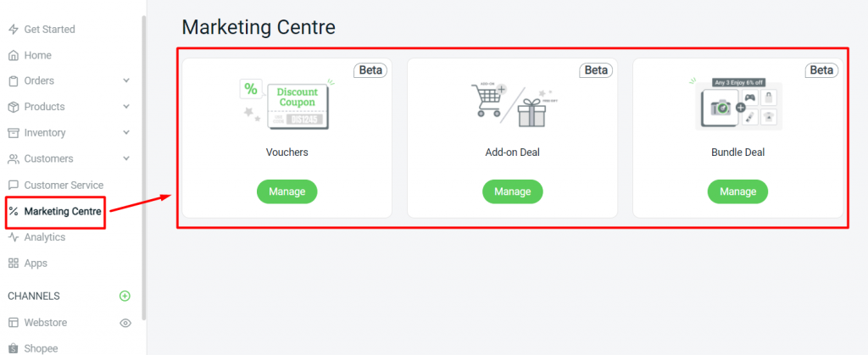Manage Vouchers with the green button
868x355 pixels.
pyautogui.click(x=287, y=191)
